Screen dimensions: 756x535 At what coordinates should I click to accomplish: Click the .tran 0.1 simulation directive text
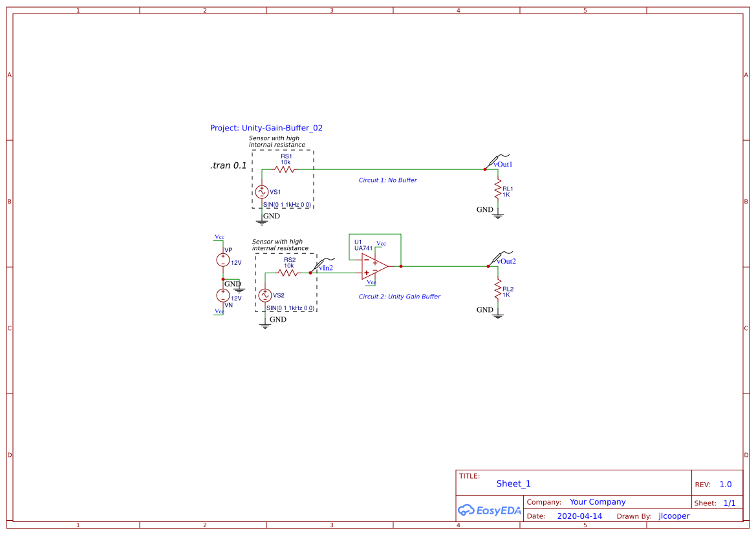(x=228, y=165)
